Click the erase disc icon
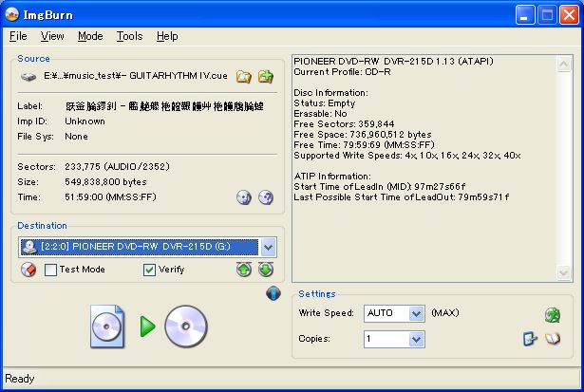This screenshot has width=584, height=392. 28,270
